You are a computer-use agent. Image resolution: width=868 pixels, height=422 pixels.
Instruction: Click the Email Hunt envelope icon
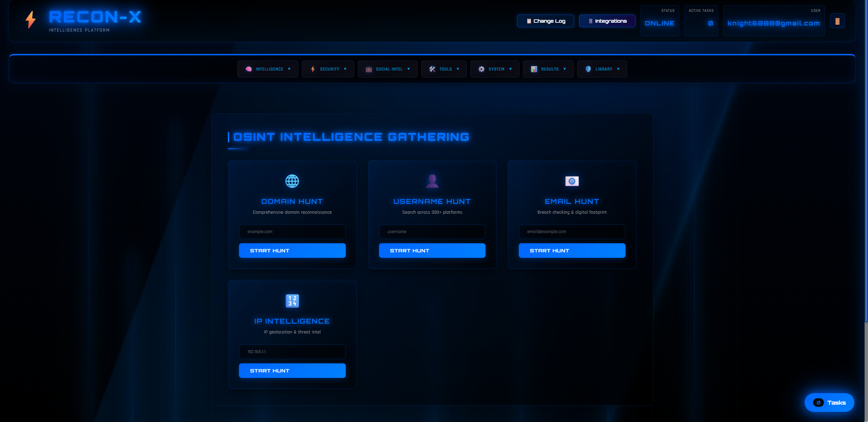tap(572, 181)
